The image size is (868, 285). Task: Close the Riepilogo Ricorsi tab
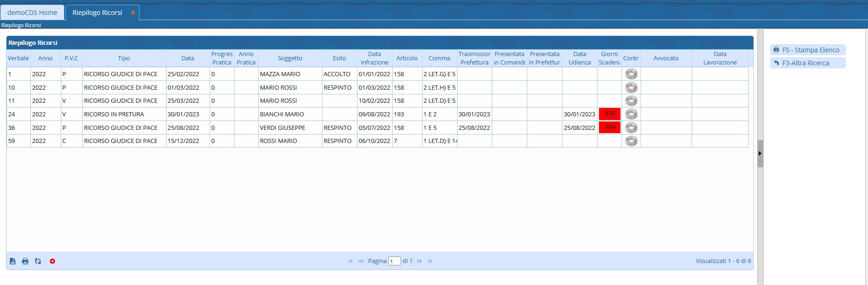click(133, 13)
